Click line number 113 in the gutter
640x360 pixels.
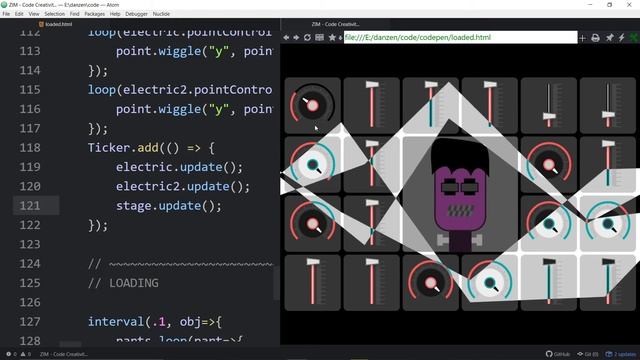[x=30, y=51]
